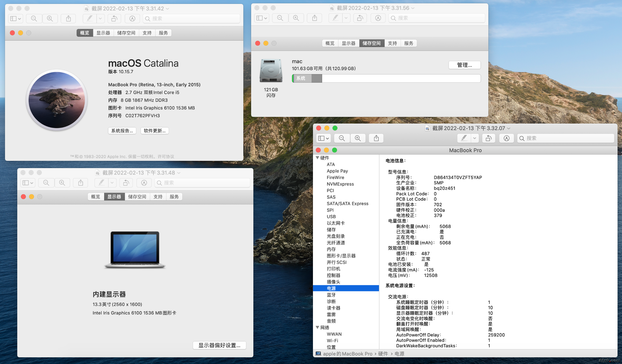622x364 pixels.
Task: Click search field in 3.31.42 window
Action: [x=192, y=19]
